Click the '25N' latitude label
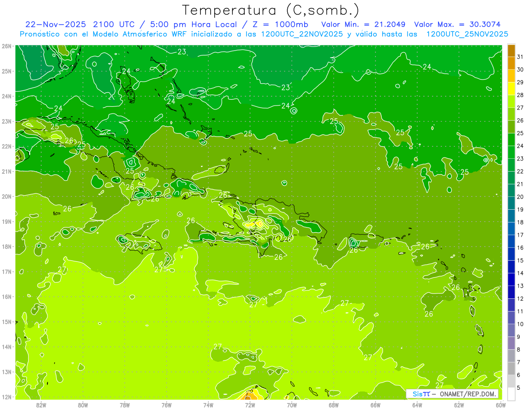532x411 pixels. pyautogui.click(x=6, y=71)
